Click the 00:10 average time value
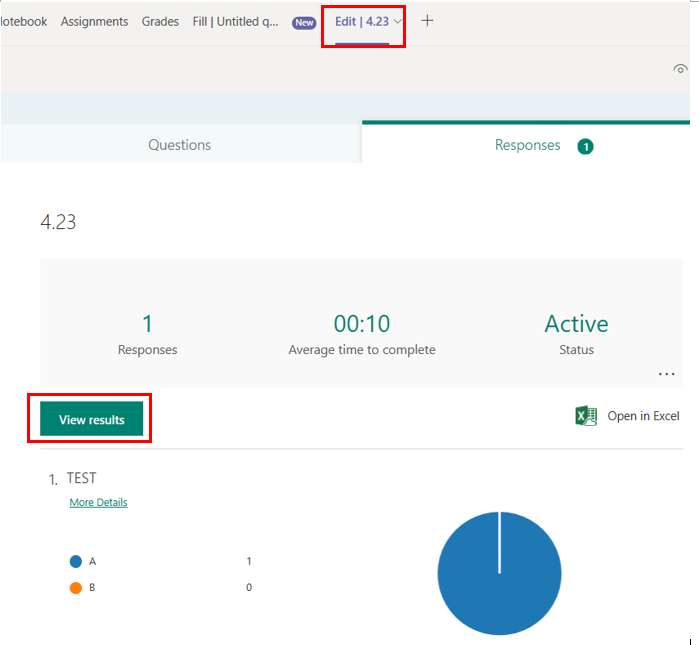Screen dimensions: 699x645 point(362,324)
